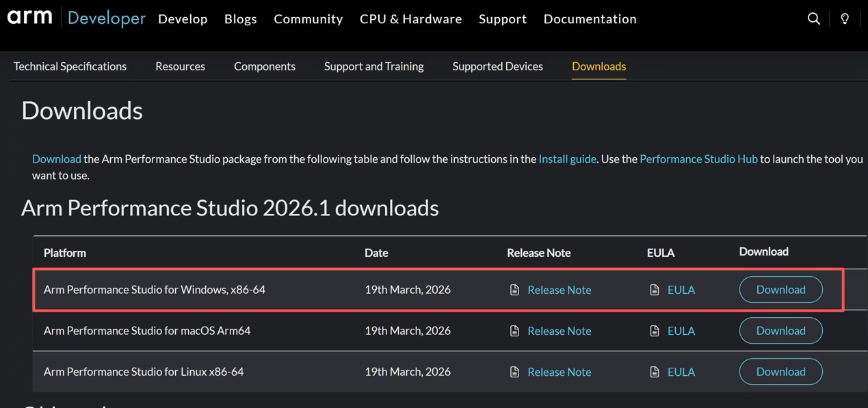Switch to Support and Training tab
The image size is (868, 408).
click(x=374, y=66)
